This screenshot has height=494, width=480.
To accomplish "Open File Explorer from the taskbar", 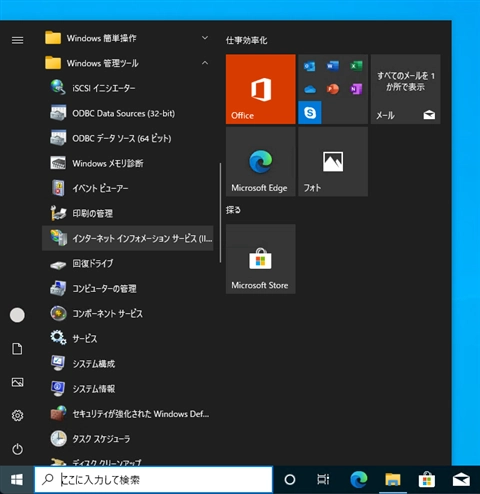I will (x=393, y=480).
